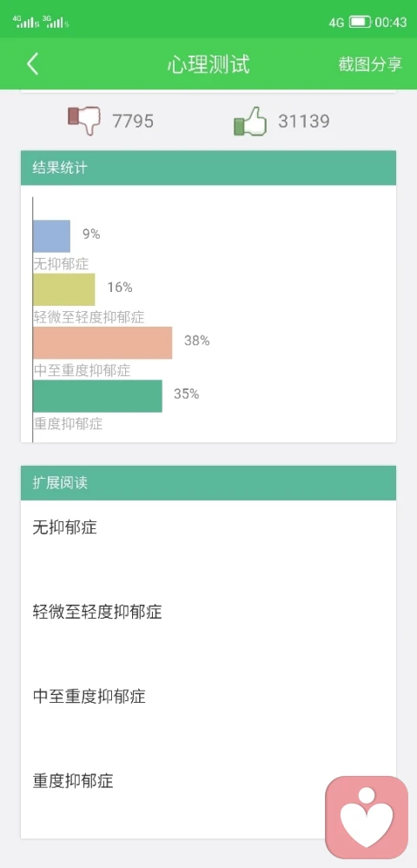Tap the 4G signal strength icon
The width and height of the screenshot is (417, 868).
[25, 22]
